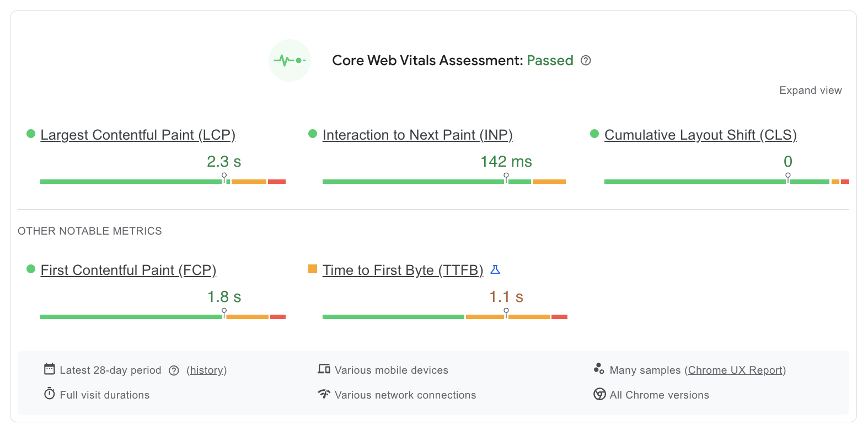Viewport: 868px width, 435px height.
Task: Toggle the orange status square beside TTFB
Action: (312, 269)
